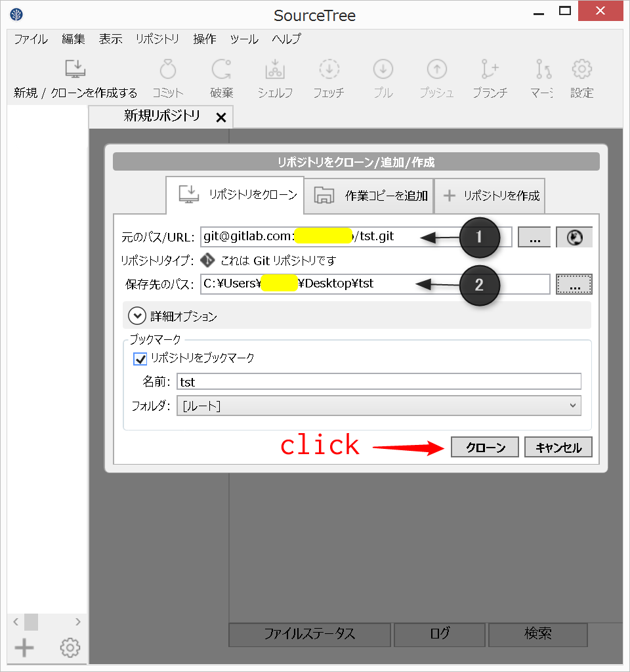Toggle the リポジトリをブックマーク checkbox
Viewport: 630px width, 672px height.
[x=140, y=359]
